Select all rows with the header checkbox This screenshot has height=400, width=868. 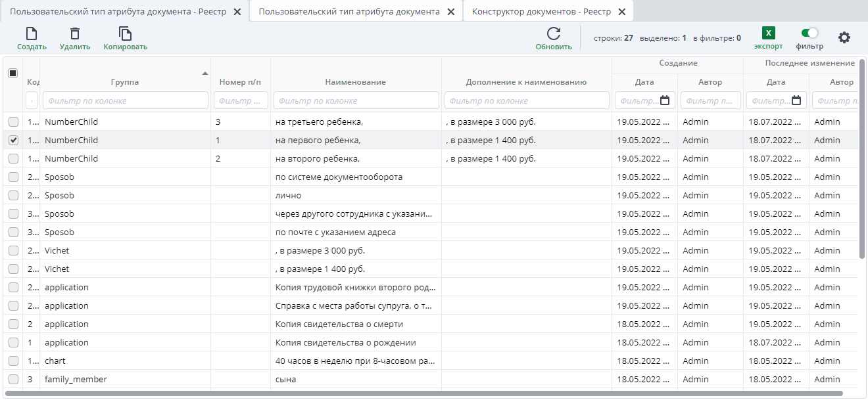point(12,72)
